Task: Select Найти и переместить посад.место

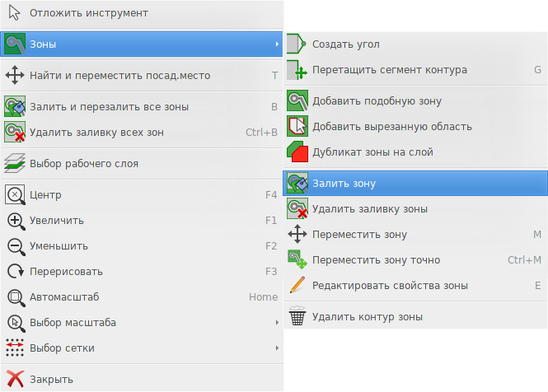Action: [142, 75]
